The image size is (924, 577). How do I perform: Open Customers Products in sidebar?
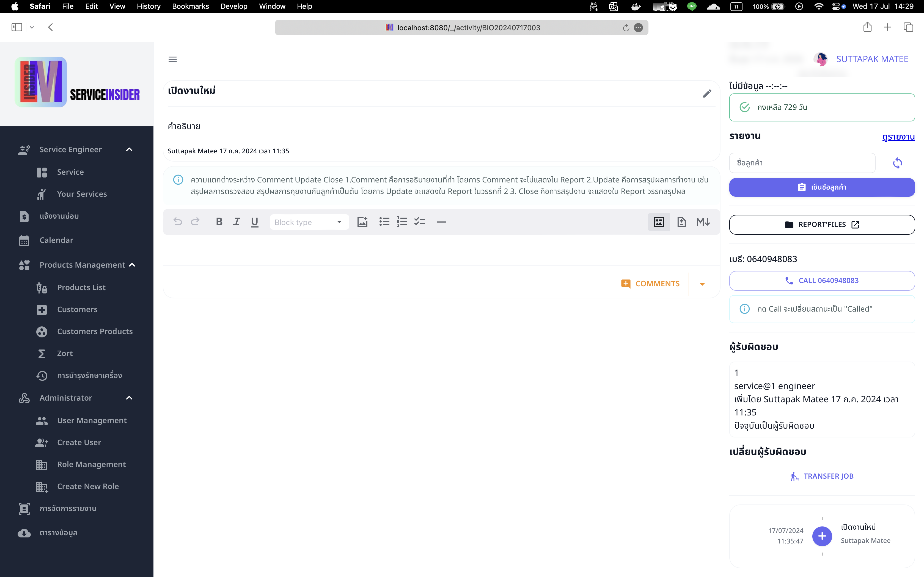point(95,331)
